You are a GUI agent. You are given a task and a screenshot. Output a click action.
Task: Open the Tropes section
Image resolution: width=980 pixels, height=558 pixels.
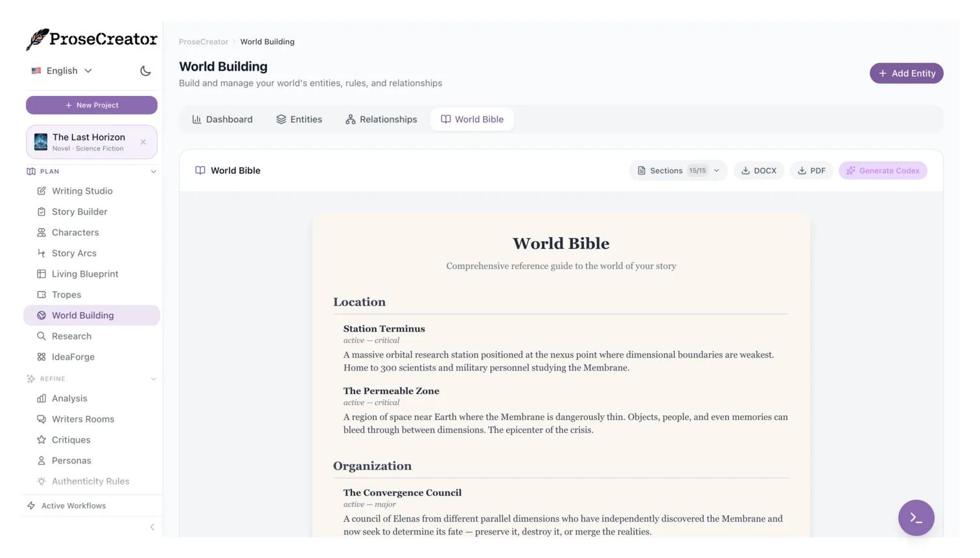coord(66,294)
